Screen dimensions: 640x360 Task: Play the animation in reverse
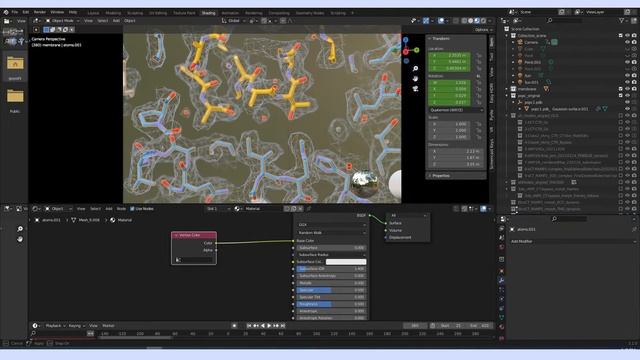click(262, 326)
